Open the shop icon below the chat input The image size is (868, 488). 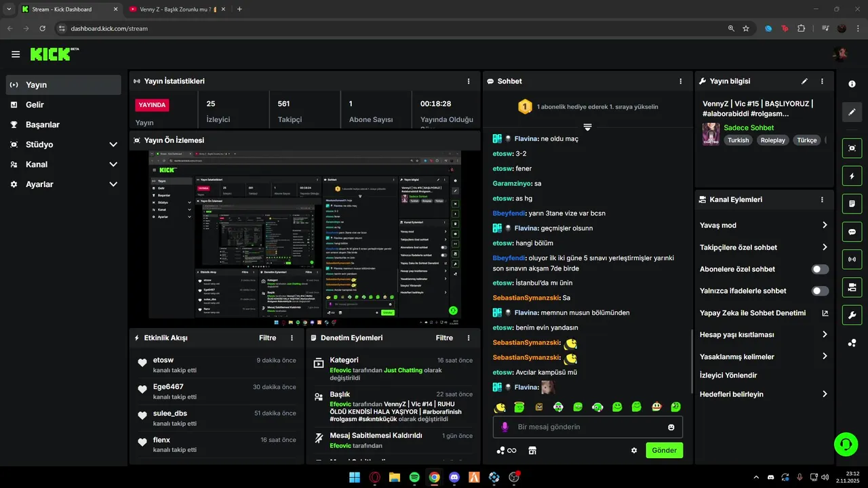pos(532,450)
